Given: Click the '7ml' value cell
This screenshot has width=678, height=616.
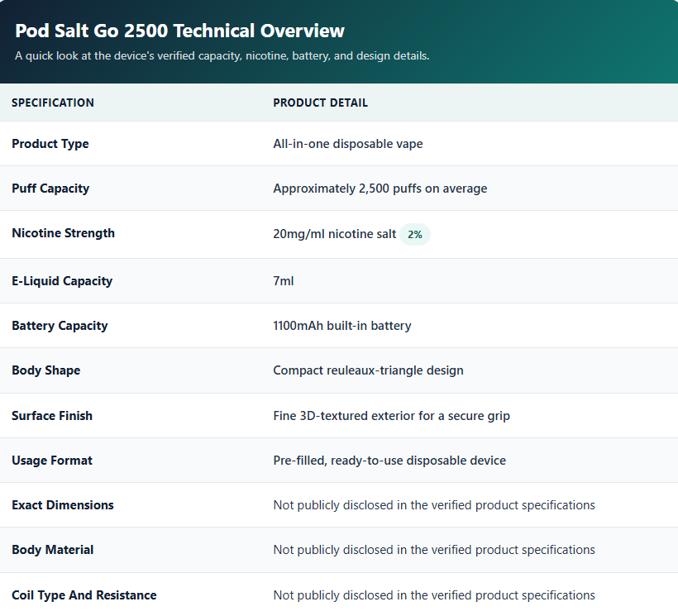Looking at the screenshot, I should click(284, 281).
